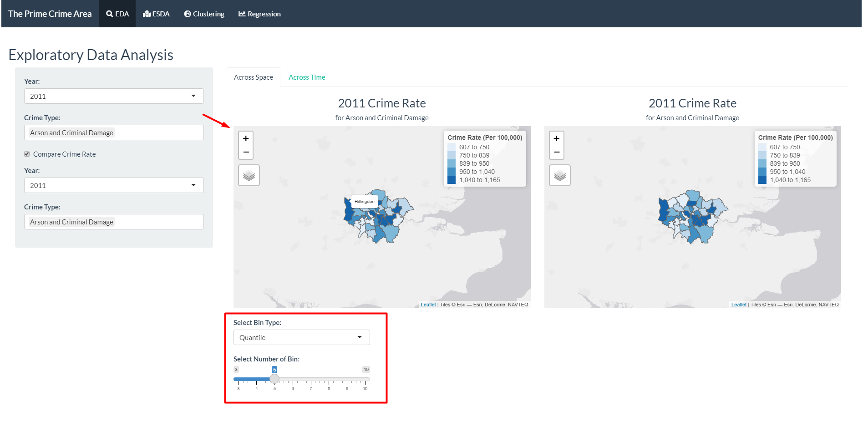Zoom out on the left crime map

tap(246, 152)
